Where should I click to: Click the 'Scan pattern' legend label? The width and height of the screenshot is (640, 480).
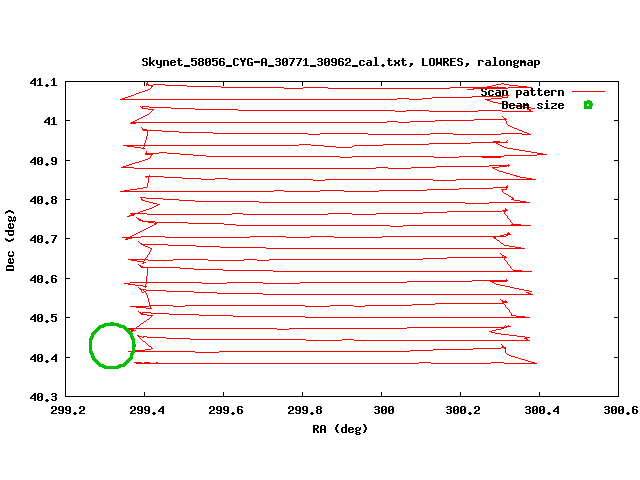522,92
